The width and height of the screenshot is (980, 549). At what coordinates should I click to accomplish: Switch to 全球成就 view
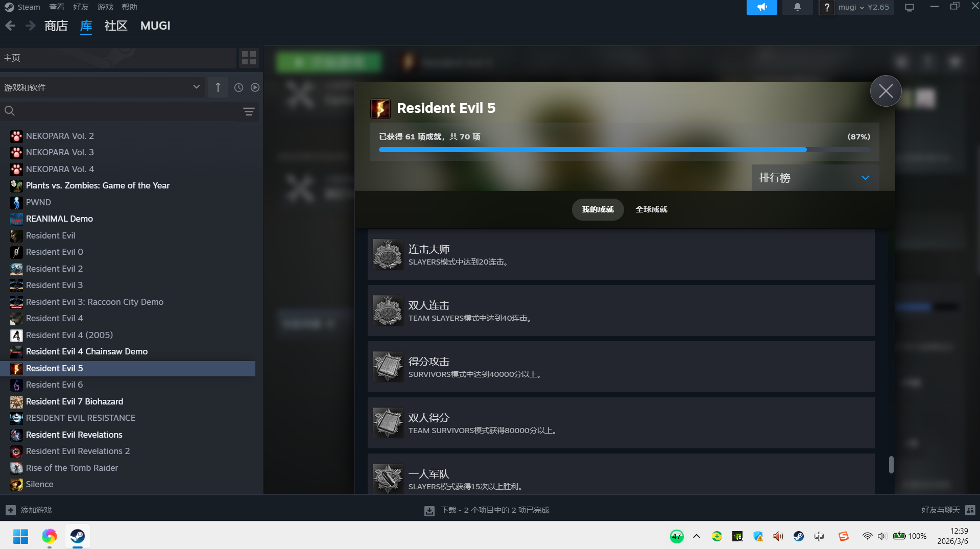(x=651, y=209)
